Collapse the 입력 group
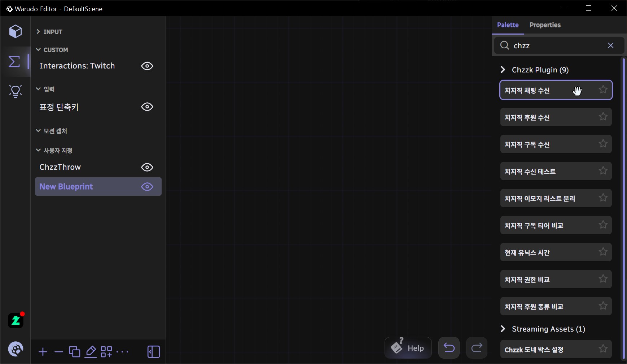This screenshot has height=364, width=627. tap(45, 89)
